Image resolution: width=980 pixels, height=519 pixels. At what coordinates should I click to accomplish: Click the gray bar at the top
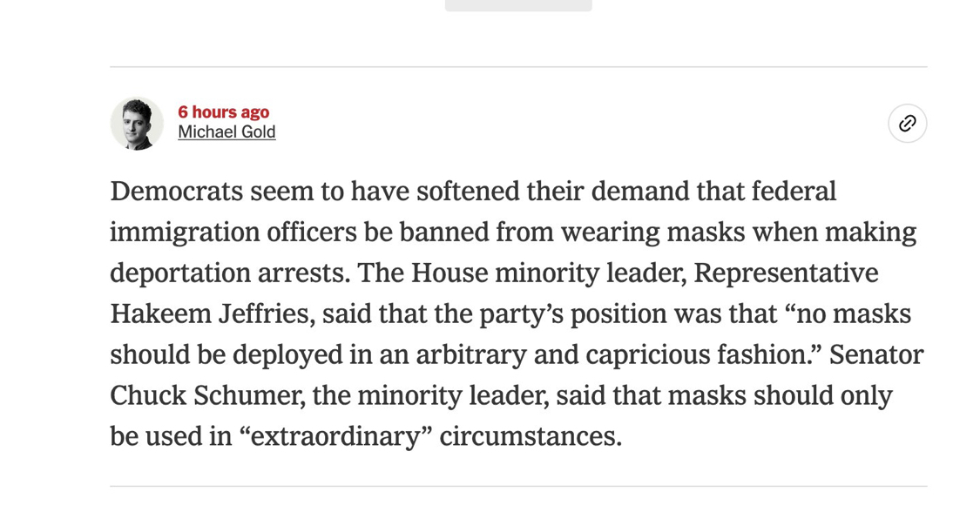coord(518,4)
